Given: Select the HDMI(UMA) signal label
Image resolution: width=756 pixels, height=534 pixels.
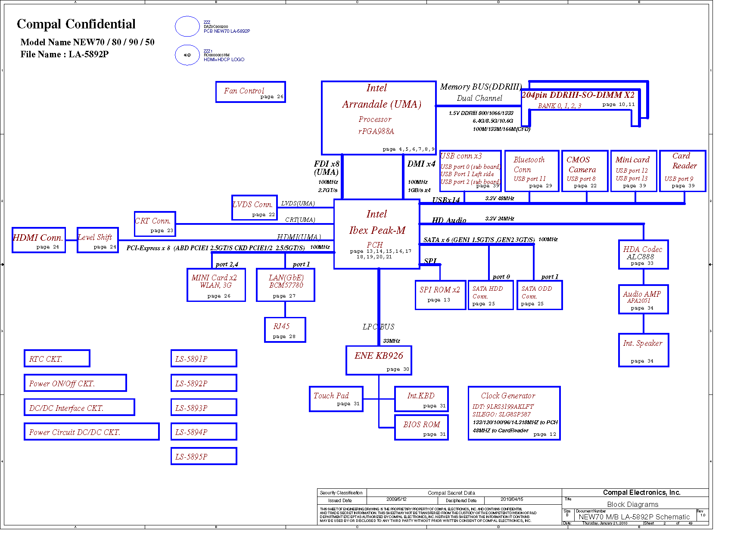Looking at the screenshot, I should tap(299, 237).
